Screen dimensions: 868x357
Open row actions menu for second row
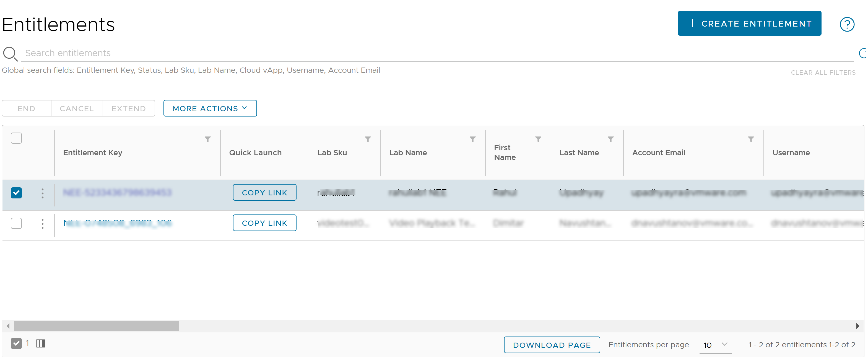pyautogui.click(x=42, y=224)
